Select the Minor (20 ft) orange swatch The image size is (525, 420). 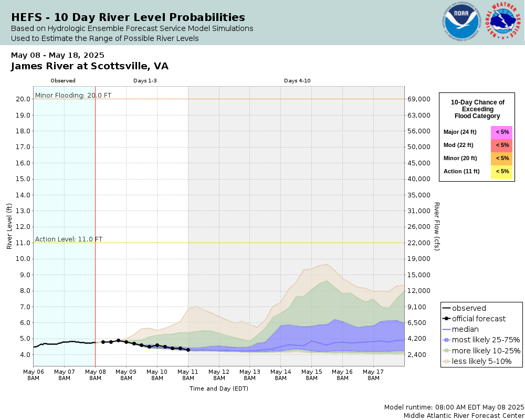(501, 159)
